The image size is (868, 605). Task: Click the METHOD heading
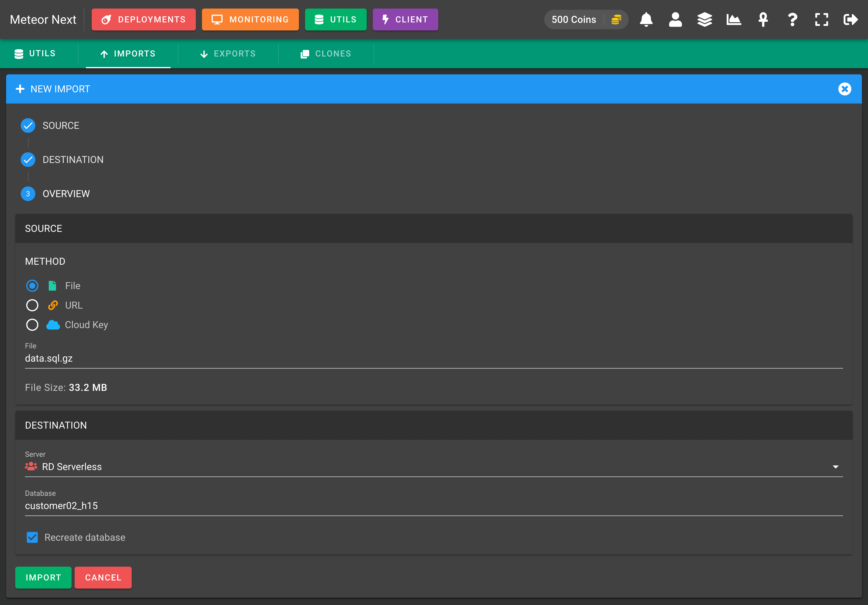click(x=45, y=261)
